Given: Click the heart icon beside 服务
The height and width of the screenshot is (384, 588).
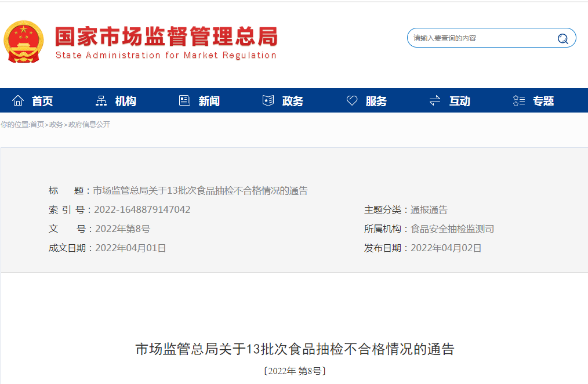Looking at the screenshot, I should 352,101.
